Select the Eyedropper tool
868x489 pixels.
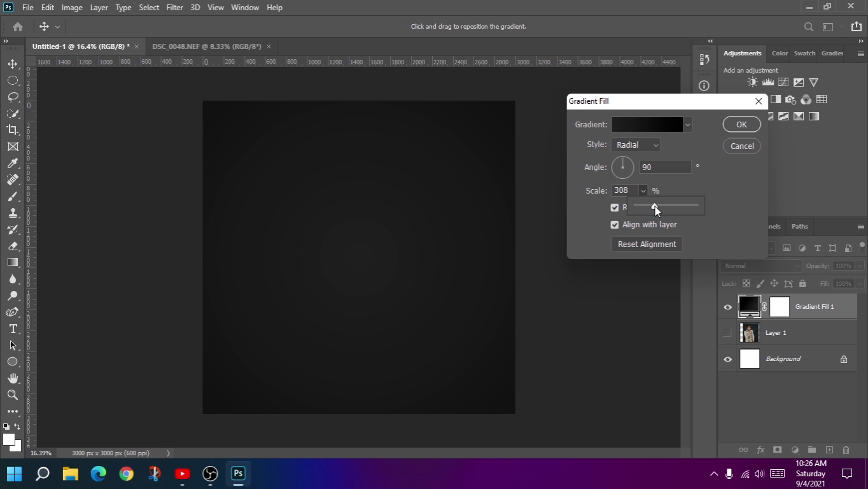(x=13, y=163)
